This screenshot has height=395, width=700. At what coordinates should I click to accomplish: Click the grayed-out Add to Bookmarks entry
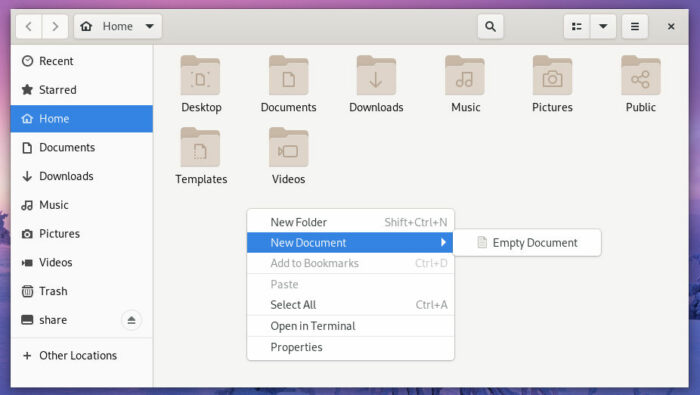tap(350, 263)
